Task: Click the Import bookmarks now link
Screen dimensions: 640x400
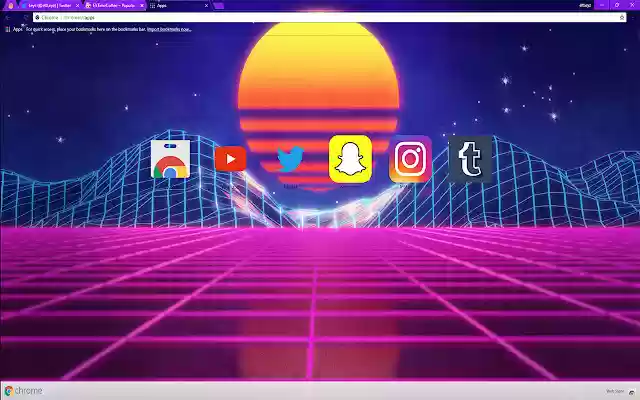Action: (169, 29)
